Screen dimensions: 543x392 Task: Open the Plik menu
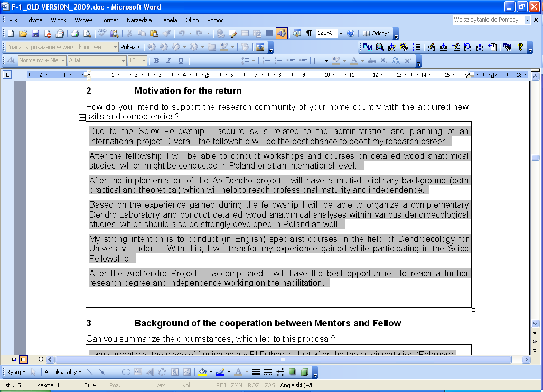pos(13,20)
